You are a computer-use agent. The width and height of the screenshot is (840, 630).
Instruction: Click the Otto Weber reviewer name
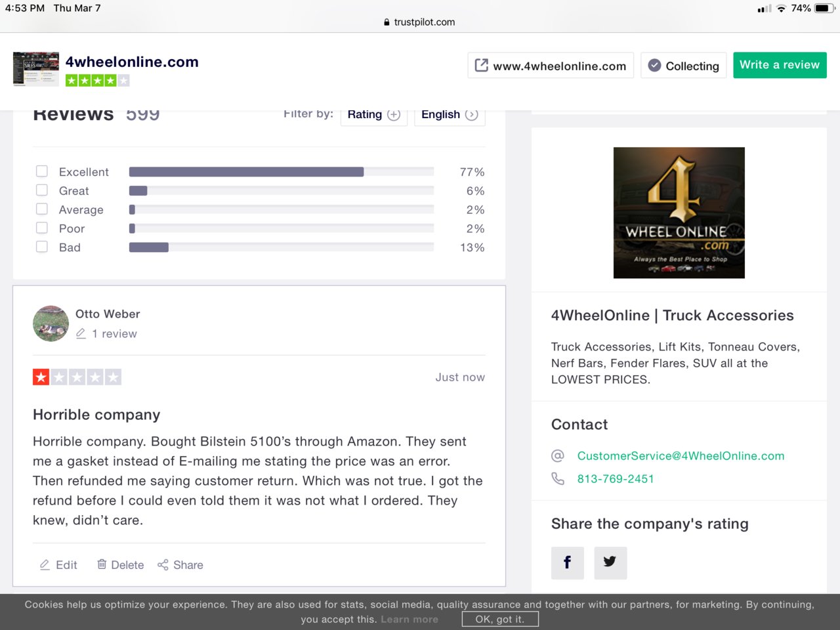point(108,314)
